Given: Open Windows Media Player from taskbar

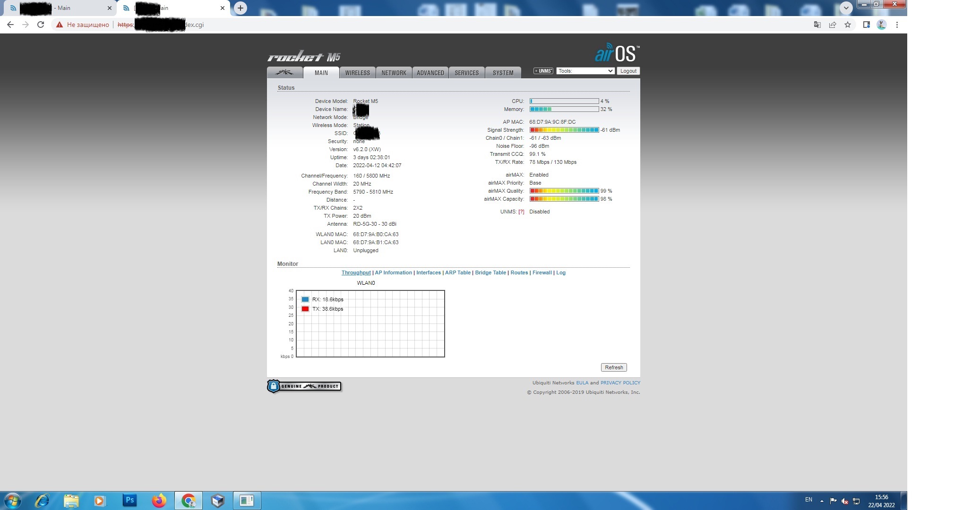Looking at the screenshot, I should tap(100, 501).
